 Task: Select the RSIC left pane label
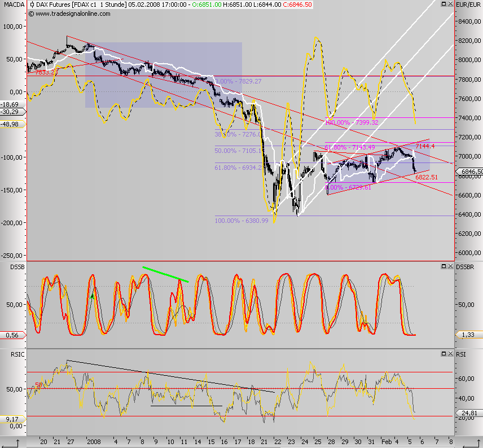click(x=17, y=354)
